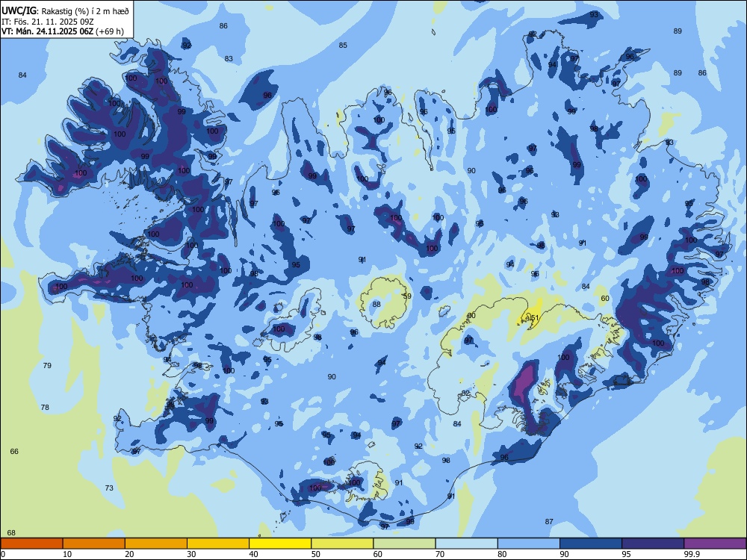The width and height of the screenshot is (747, 560).
Task: Click the '85' humidity value over the northern sea
Action: pos(343,46)
